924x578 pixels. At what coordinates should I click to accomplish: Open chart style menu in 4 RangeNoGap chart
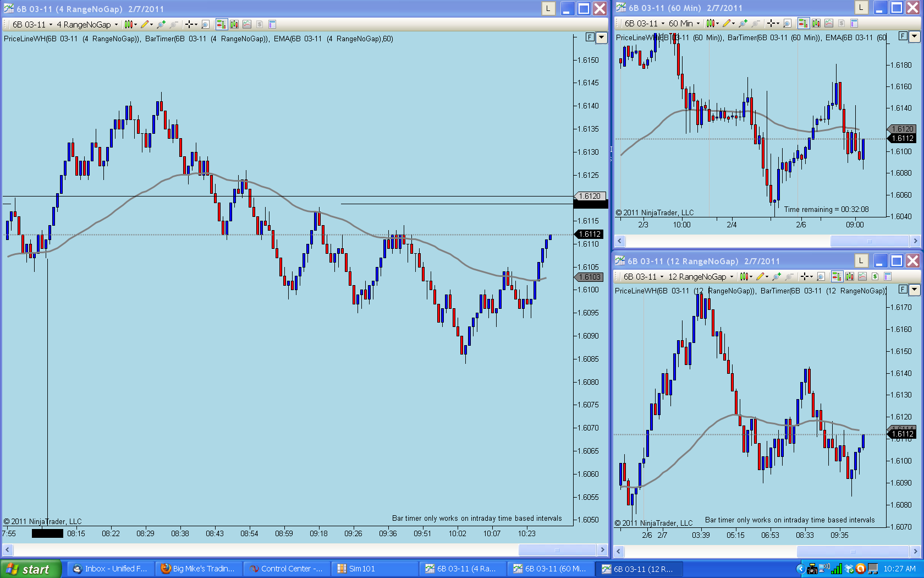point(130,24)
